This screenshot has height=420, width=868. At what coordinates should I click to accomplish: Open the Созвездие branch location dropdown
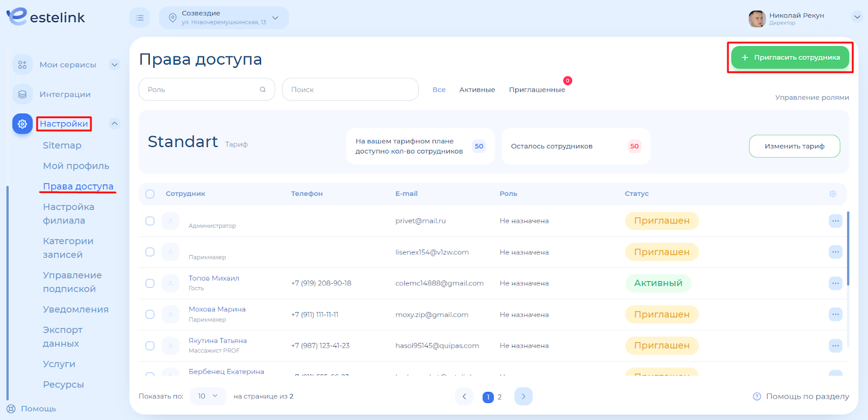[x=224, y=18]
